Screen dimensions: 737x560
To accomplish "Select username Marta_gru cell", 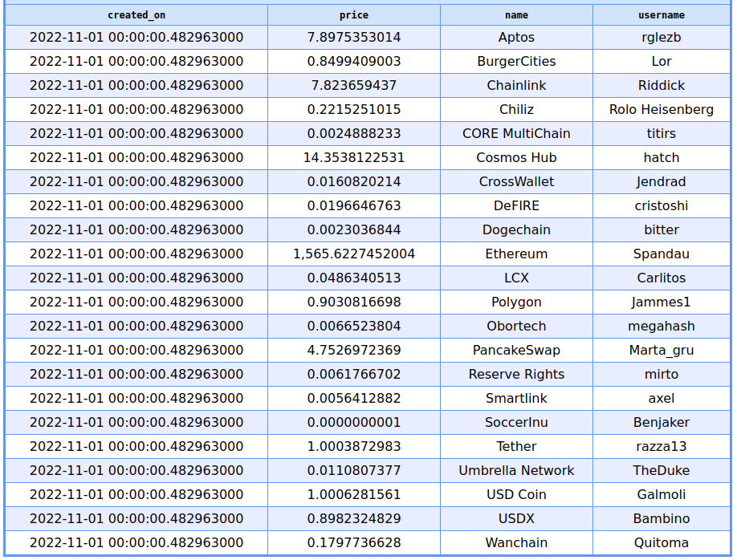I will (x=662, y=351).
